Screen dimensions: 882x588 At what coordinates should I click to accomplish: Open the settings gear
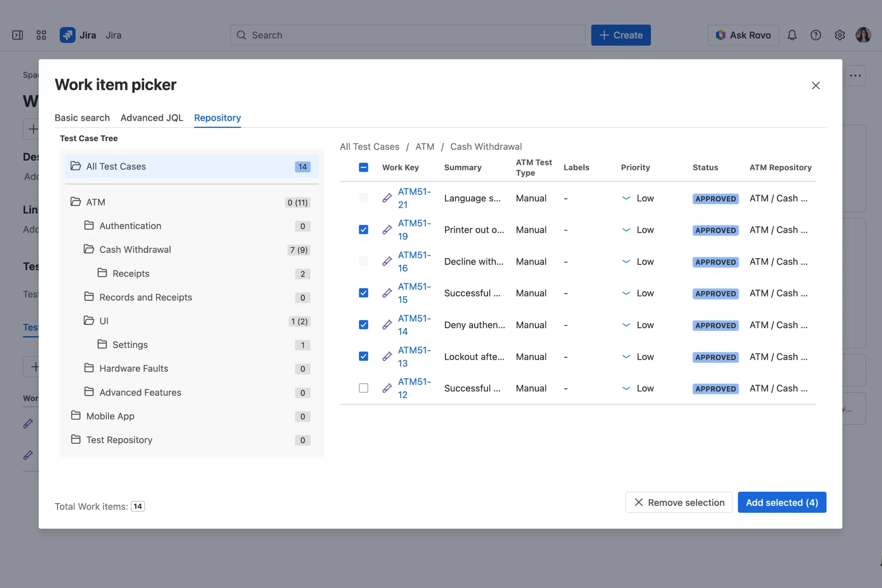click(x=840, y=35)
